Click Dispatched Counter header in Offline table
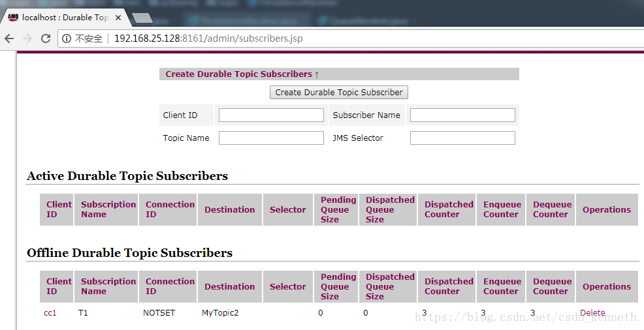 447,286
